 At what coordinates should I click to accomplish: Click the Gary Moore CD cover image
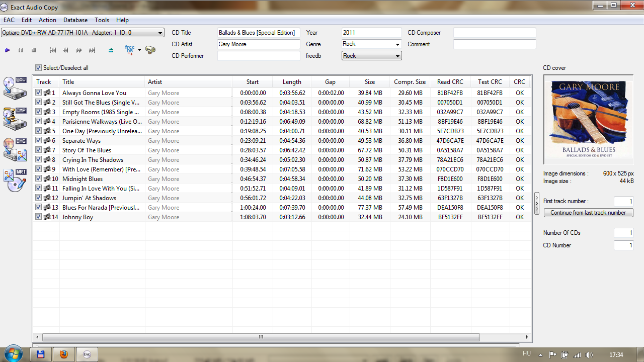[588, 119]
